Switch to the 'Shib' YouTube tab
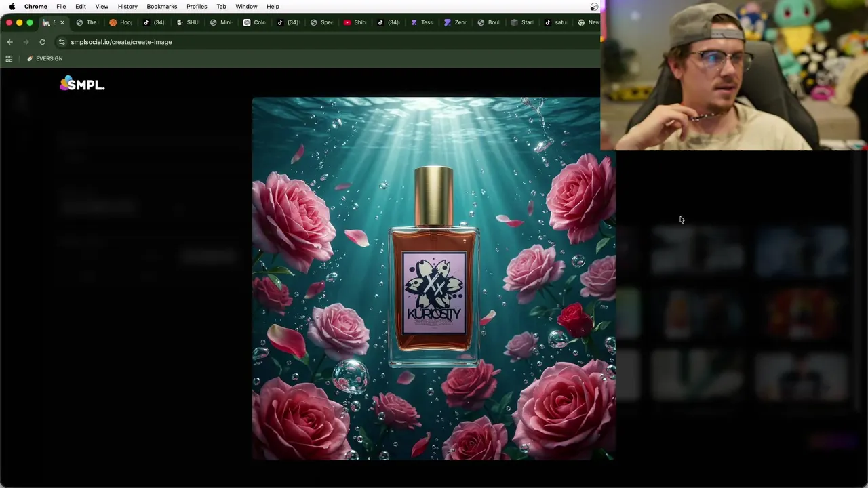The image size is (868, 488). click(x=355, y=22)
